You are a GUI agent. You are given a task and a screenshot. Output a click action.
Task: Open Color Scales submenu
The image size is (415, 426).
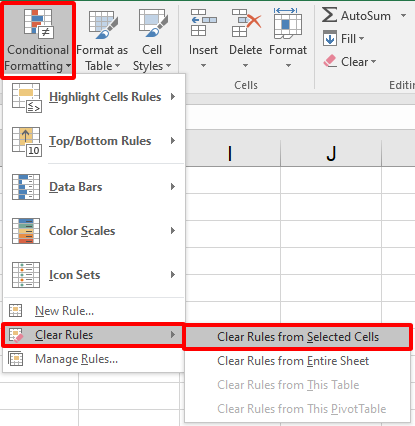pos(94,231)
